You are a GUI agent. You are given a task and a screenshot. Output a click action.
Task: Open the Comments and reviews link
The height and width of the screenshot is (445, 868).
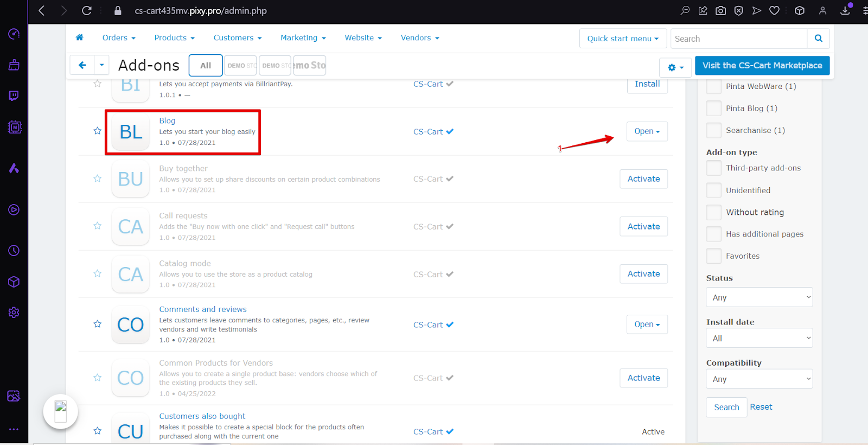pyautogui.click(x=203, y=309)
